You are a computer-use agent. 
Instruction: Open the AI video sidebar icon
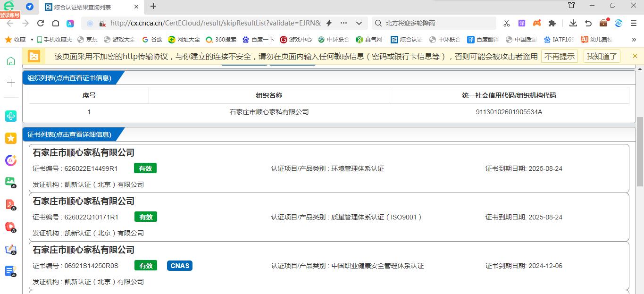pyautogui.click(x=11, y=227)
